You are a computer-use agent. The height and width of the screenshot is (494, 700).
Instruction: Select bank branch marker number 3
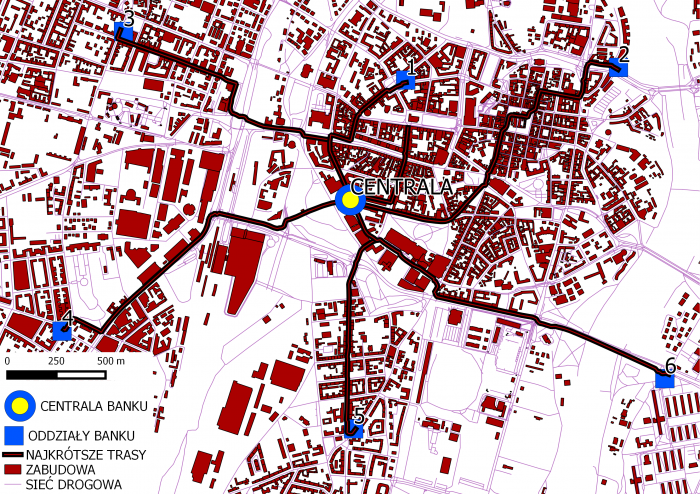click(x=124, y=32)
